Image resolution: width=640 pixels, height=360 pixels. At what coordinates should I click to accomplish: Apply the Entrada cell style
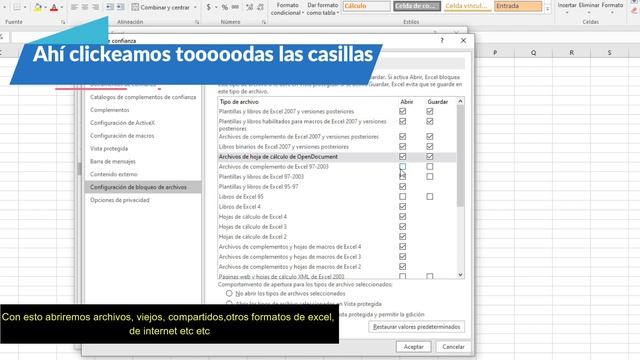click(x=518, y=6)
